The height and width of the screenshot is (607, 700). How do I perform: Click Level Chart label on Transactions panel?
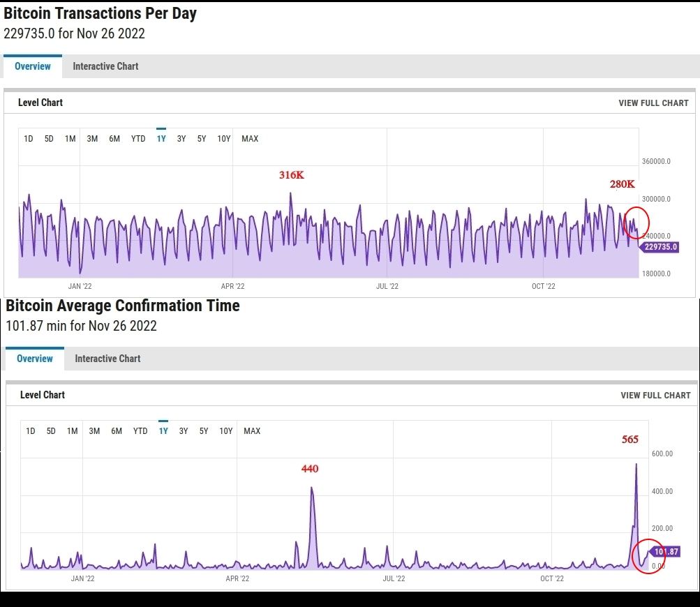(40, 103)
